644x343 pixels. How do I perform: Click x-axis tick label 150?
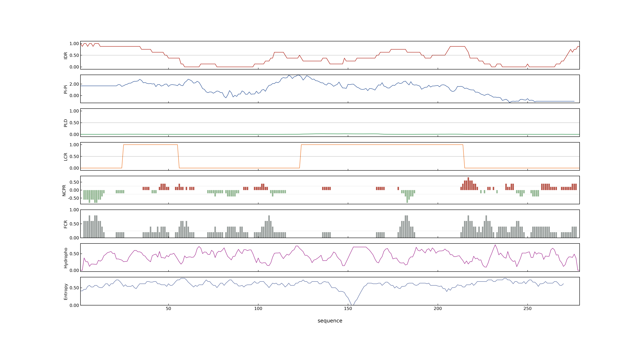tap(348, 309)
